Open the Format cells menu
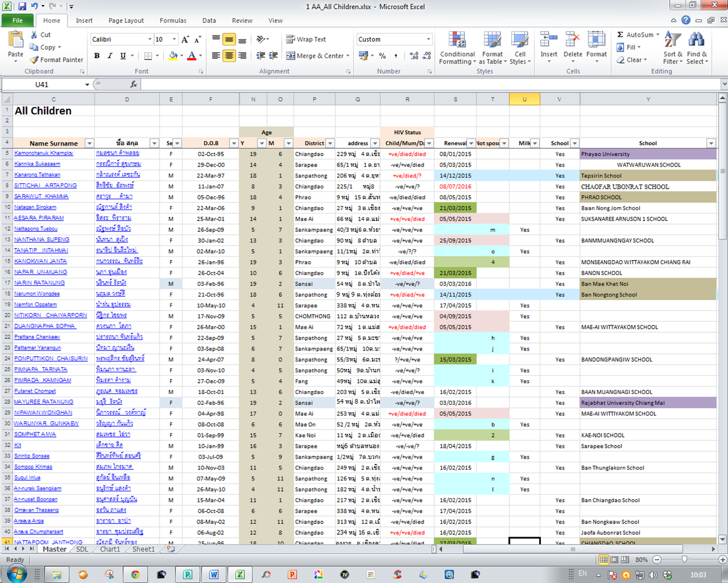The image size is (728, 583). [596, 46]
